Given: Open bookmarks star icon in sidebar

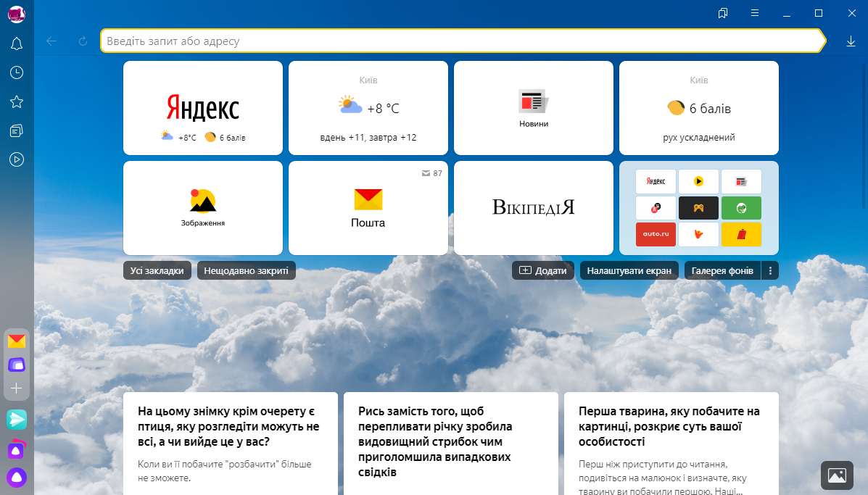Looking at the screenshot, I should pyautogui.click(x=17, y=101).
